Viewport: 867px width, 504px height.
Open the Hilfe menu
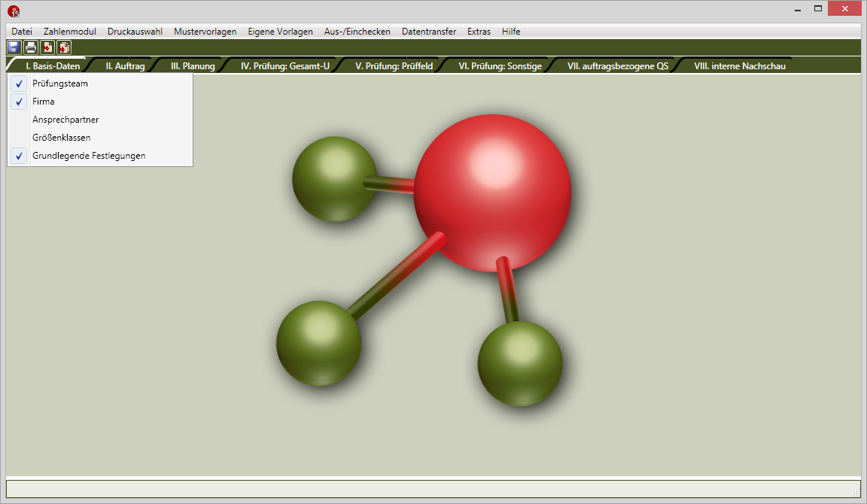point(511,32)
